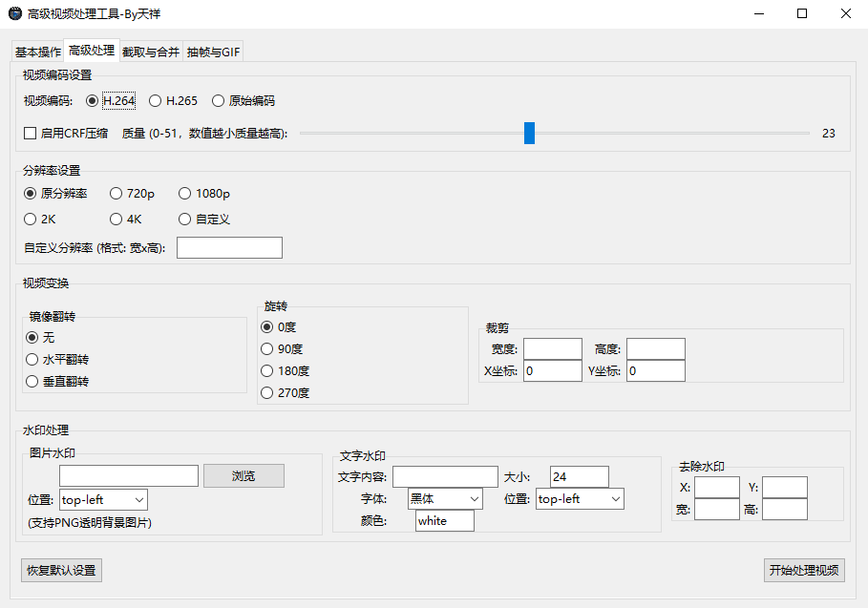Choose 1080p resolution
Screen dimensions: 868x608
pos(204,194)
